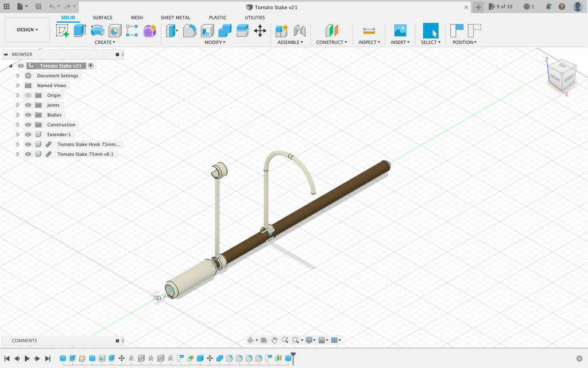
Task: Expand the CREATE dropdown menu
Action: pyautogui.click(x=106, y=42)
